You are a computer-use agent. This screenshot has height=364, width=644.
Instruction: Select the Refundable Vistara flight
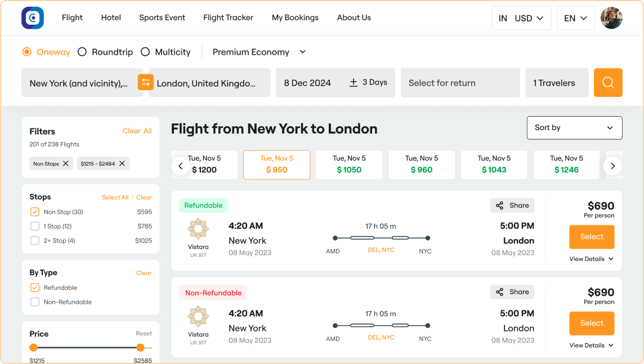[x=592, y=237]
